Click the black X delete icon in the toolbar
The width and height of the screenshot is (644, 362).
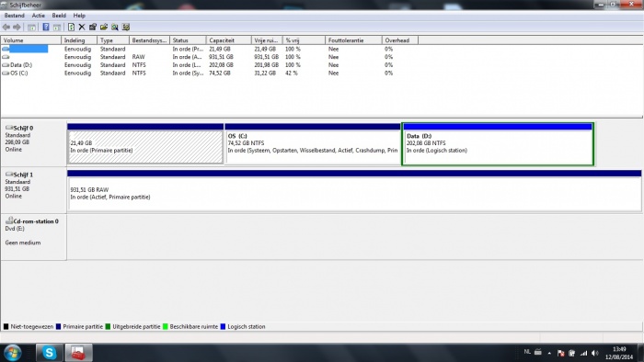(x=82, y=27)
